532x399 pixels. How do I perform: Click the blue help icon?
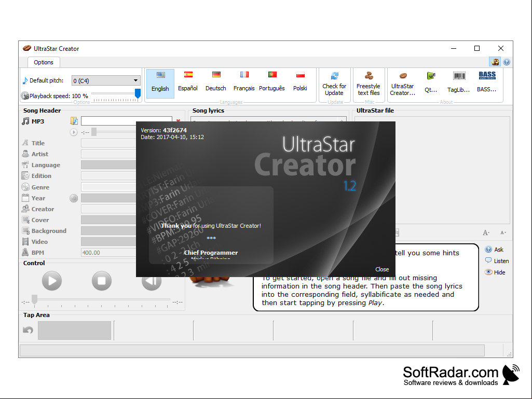pos(507,62)
